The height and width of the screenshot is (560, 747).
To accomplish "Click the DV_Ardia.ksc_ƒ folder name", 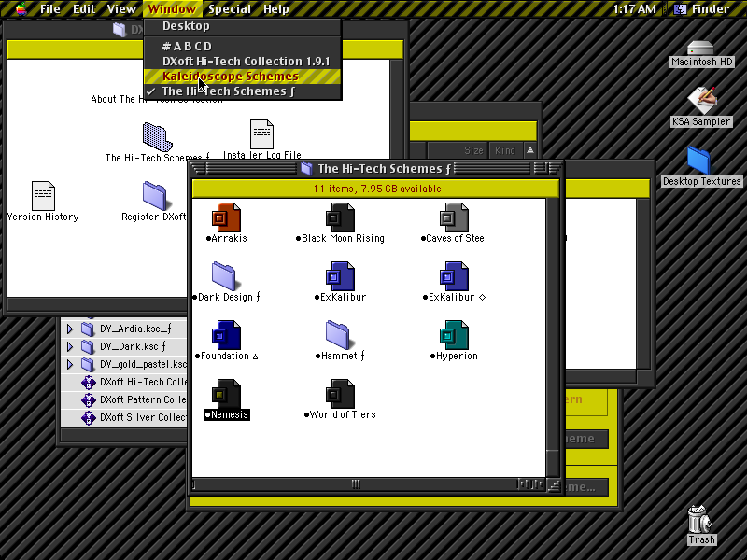I will tap(135, 329).
